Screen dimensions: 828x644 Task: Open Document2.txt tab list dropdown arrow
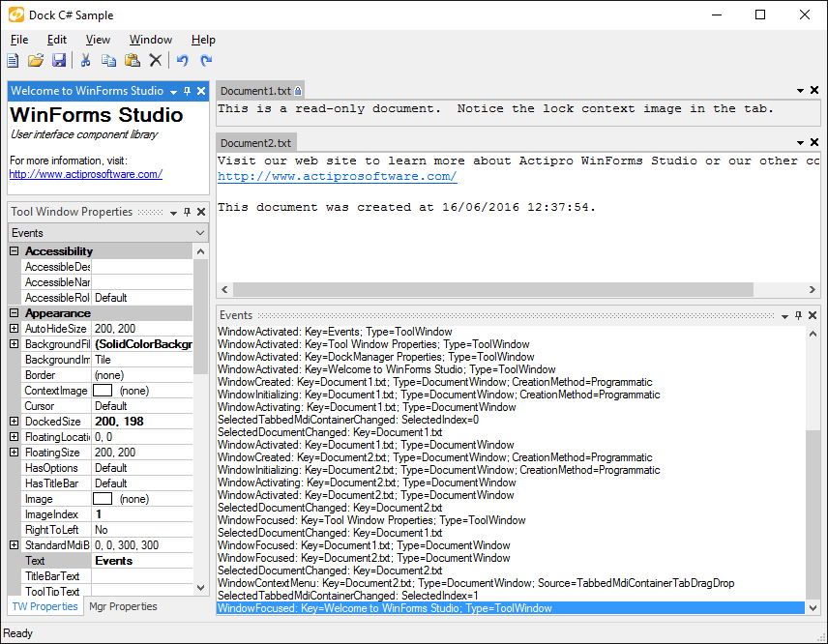[x=801, y=143]
